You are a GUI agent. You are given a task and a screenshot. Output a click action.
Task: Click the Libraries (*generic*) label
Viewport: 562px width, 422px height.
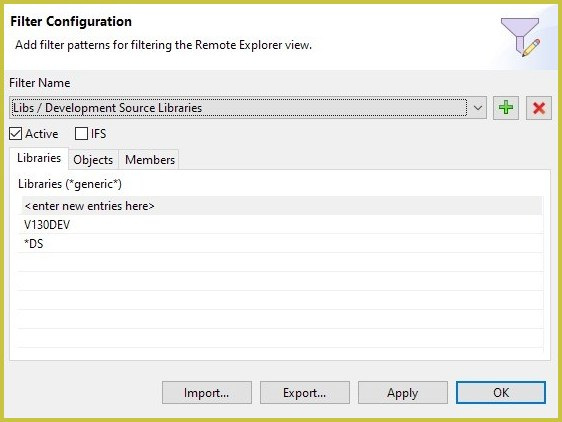click(70, 184)
